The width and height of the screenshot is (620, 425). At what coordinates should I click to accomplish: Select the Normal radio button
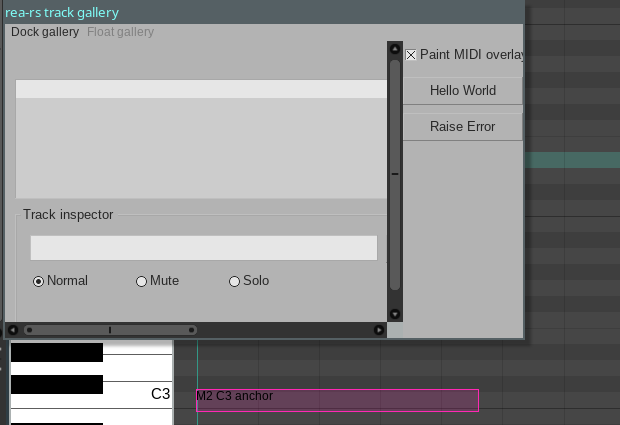38,281
